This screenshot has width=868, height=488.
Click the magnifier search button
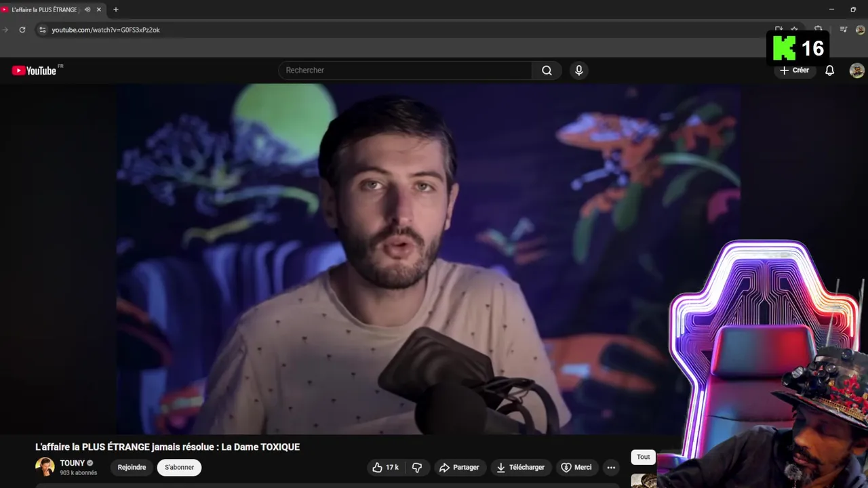547,70
